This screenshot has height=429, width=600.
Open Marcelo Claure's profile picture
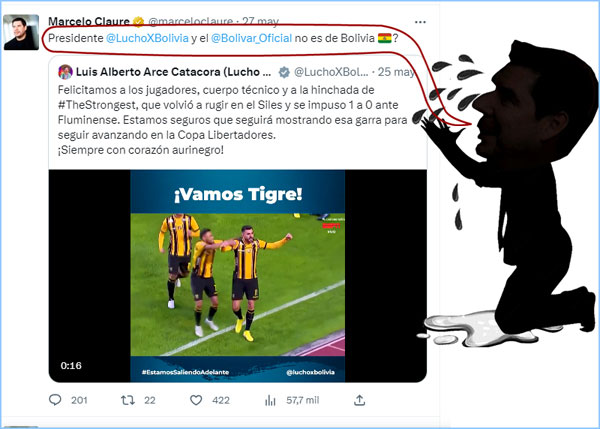pyautogui.click(x=21, y=33)
